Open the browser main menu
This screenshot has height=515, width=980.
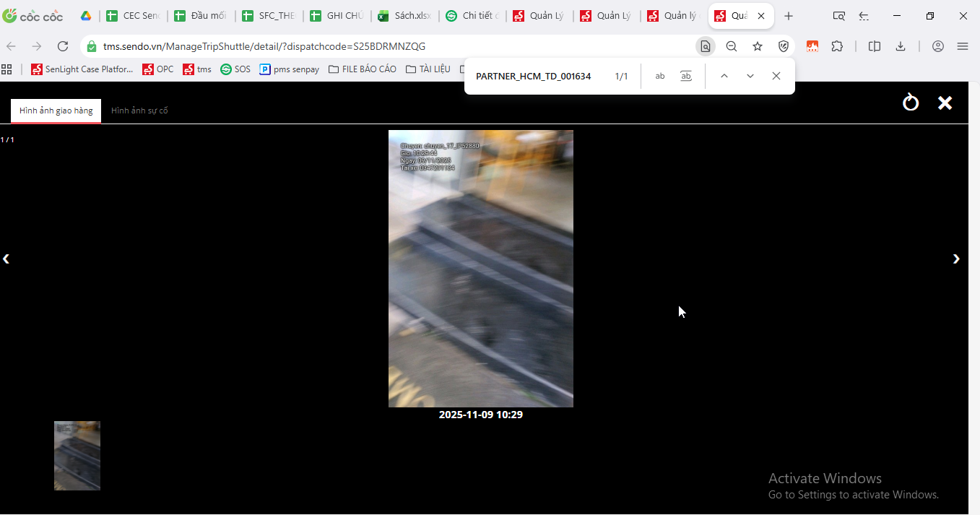963,46
